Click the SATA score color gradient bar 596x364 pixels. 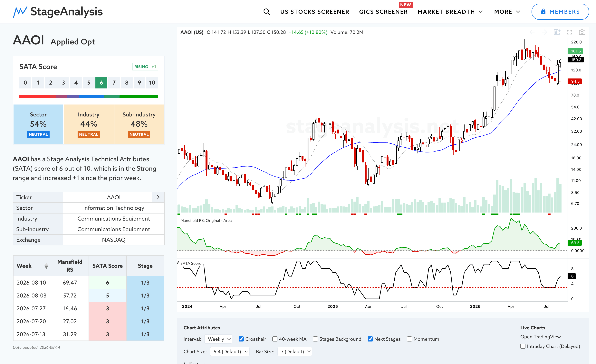(x=89, y=96)
